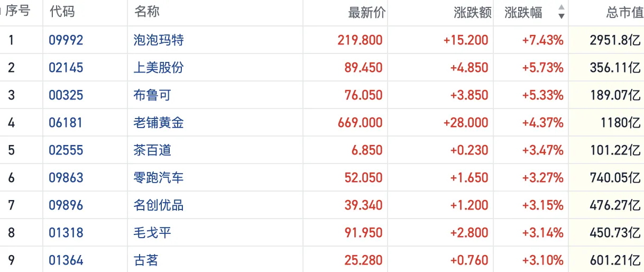This screenshot has width=644, height=272.
Task: Open stock 泡泡玛特 details
Action: (159, 40)
